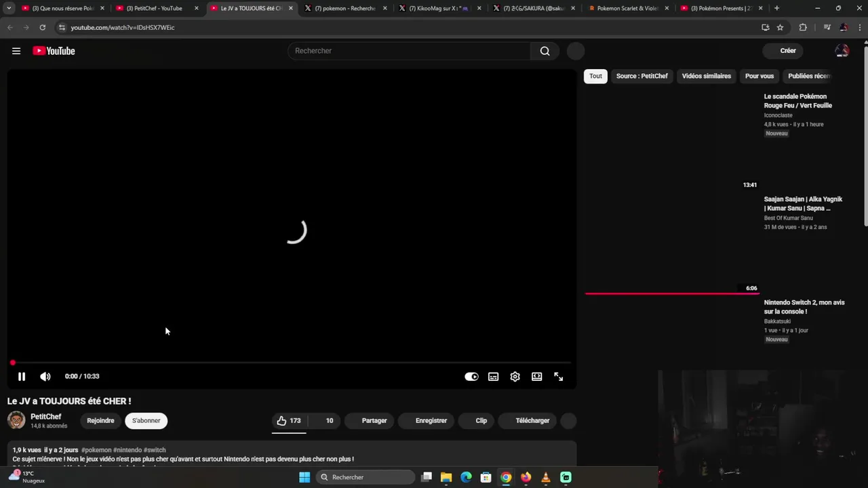Mute the video volume
This screenshot has width=868, height=488.
[x=45, y=377]
